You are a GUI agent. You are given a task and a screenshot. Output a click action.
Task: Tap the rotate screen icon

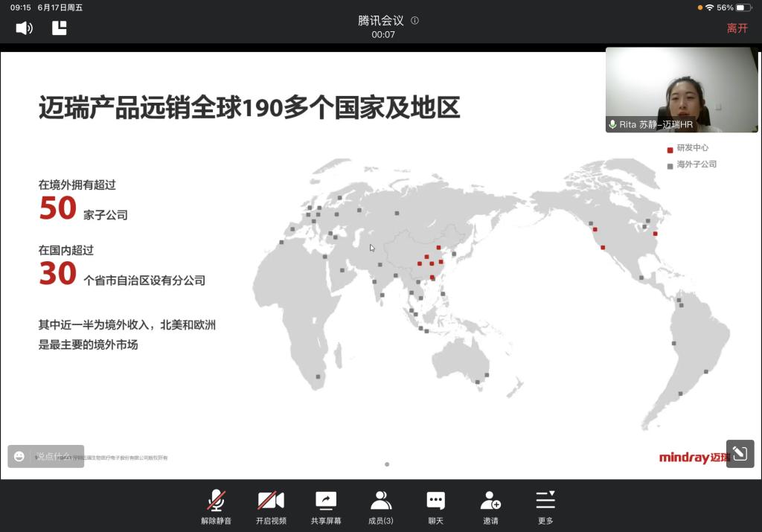(x=740, y=454)
